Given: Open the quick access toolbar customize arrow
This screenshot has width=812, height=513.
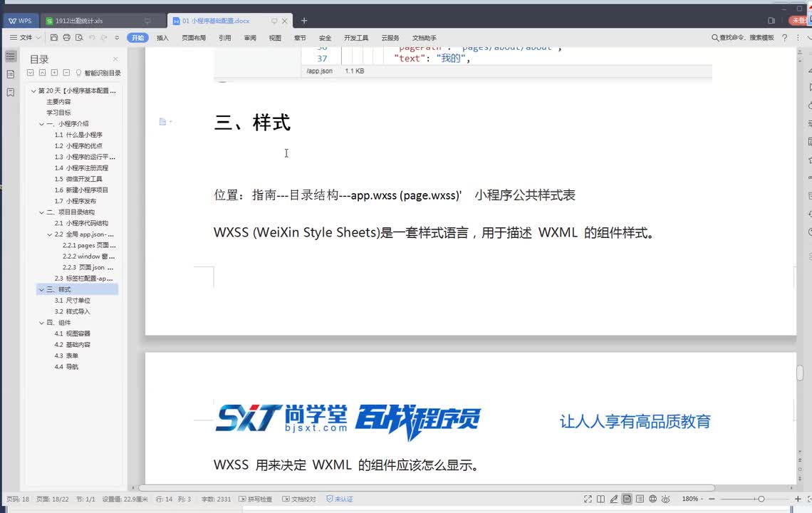Looking at the screenshot, I should (117, 38).
